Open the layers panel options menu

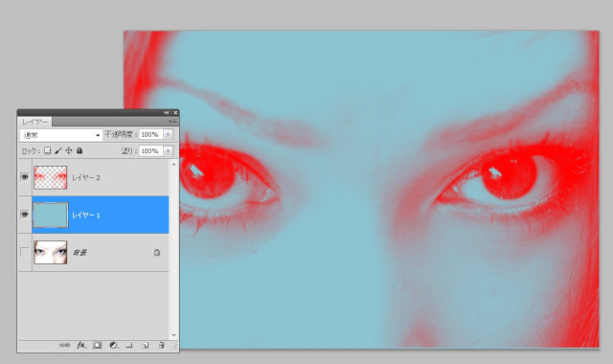[x=172, y=122]
